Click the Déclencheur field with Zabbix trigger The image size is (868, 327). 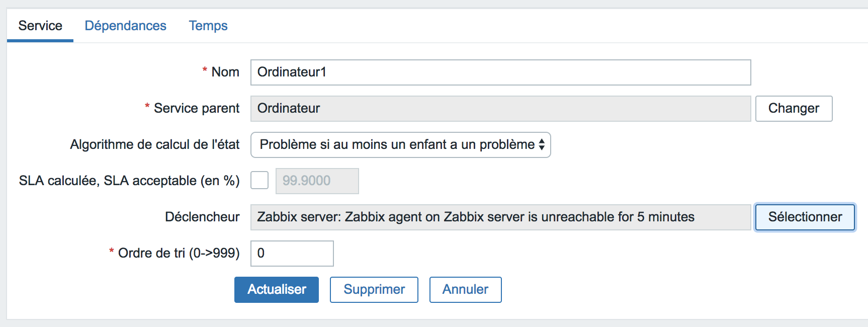coord(500,217)
